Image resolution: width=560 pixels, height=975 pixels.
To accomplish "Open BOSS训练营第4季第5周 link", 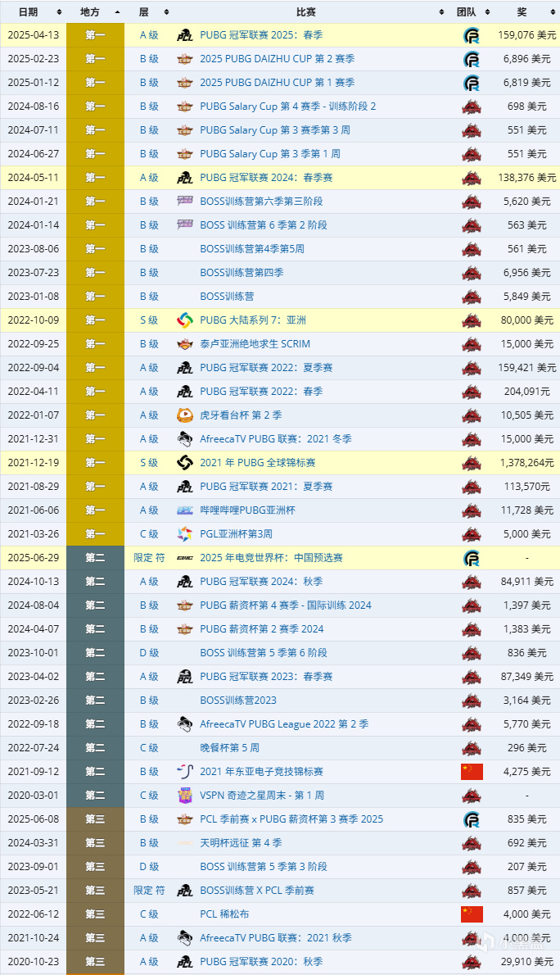I will click(x=251, y=249).
